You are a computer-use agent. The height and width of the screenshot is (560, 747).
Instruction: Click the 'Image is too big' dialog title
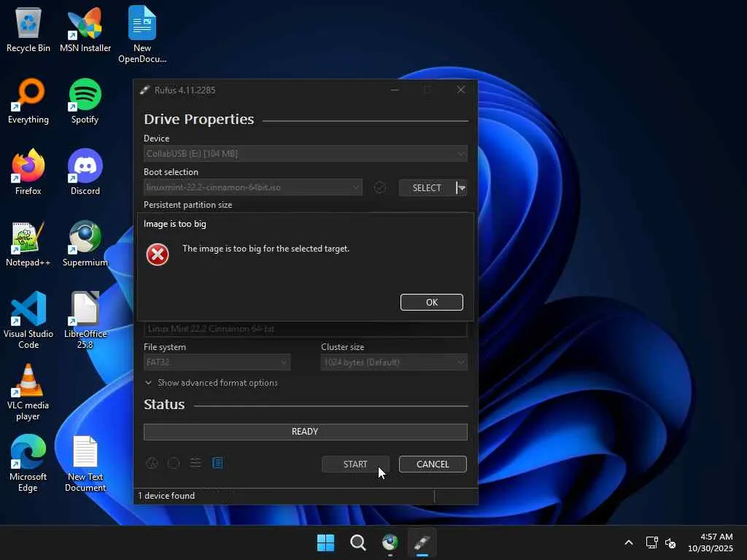pyautogui.click(x=175, y=224)
